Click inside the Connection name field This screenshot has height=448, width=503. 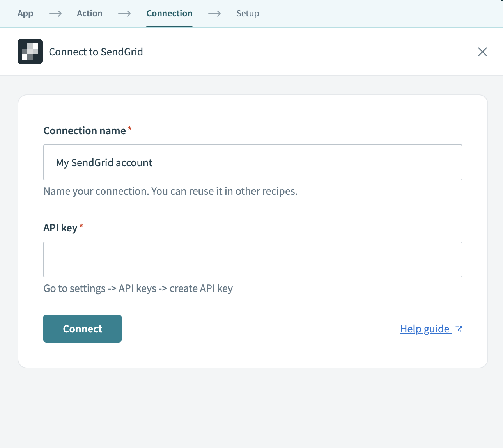253,162
